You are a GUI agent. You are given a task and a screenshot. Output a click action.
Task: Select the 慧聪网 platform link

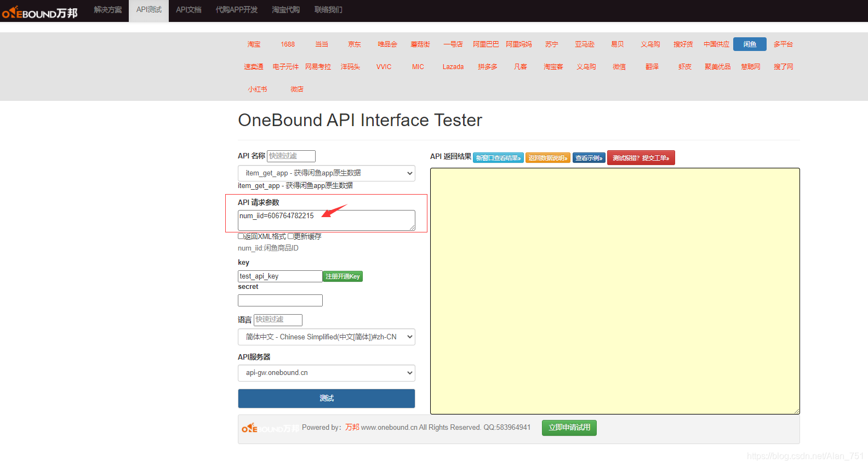point(751,67)
